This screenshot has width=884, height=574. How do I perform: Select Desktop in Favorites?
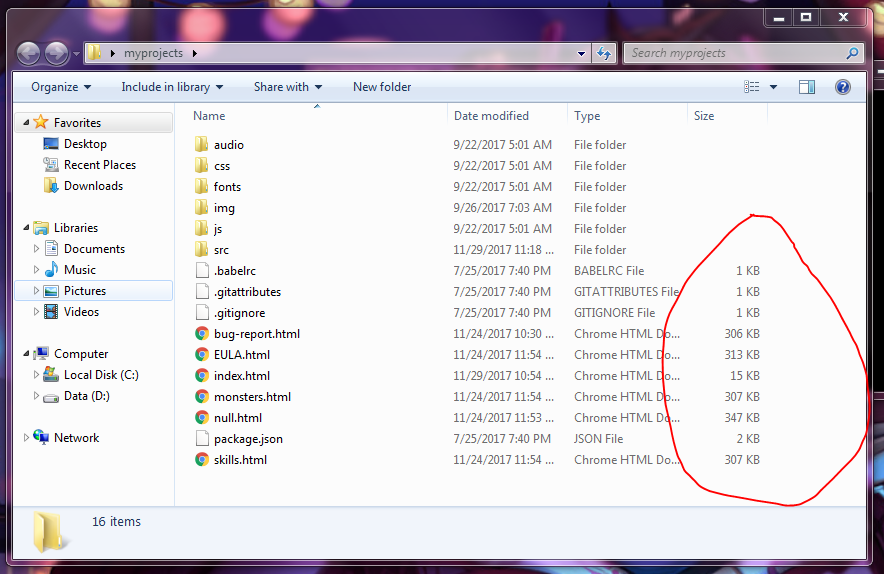pos(85,144)
